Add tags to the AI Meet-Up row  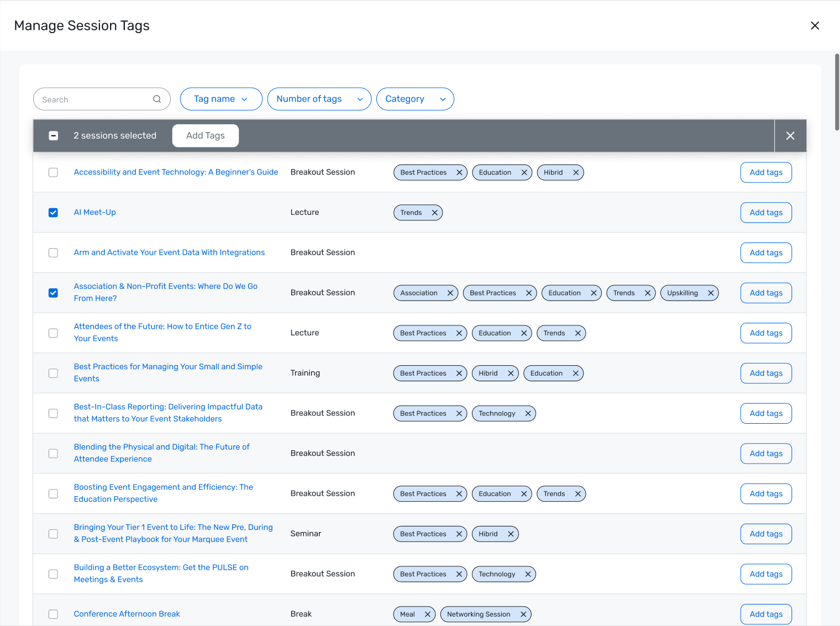766,213
